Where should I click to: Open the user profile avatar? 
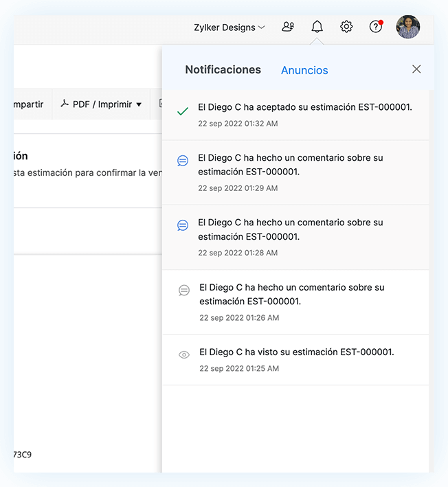coord(407,27)
